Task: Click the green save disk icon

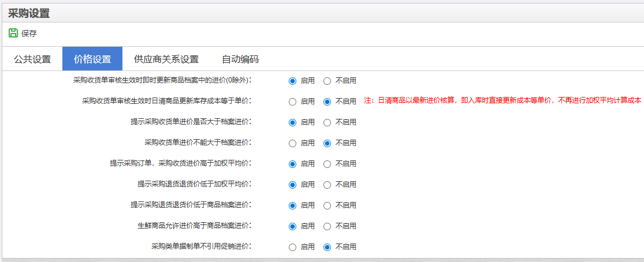Action: click(13, 33)
